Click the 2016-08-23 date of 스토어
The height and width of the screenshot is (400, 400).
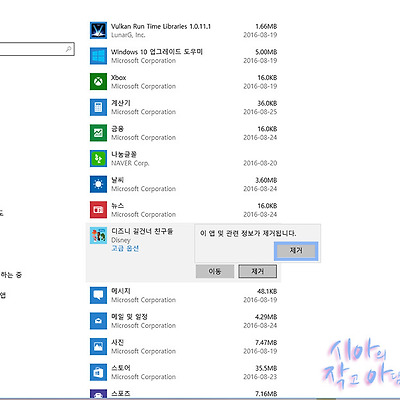tap(260, 377)
